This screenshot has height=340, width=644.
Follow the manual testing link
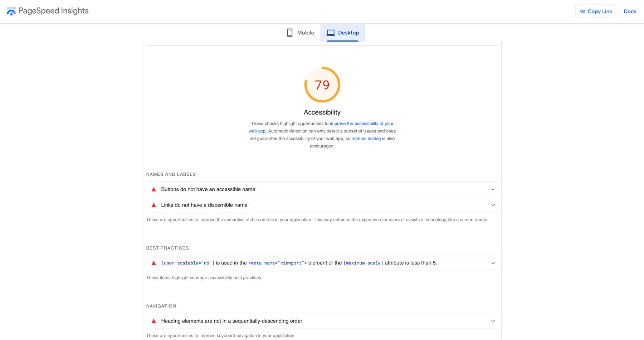click(366, 139)
